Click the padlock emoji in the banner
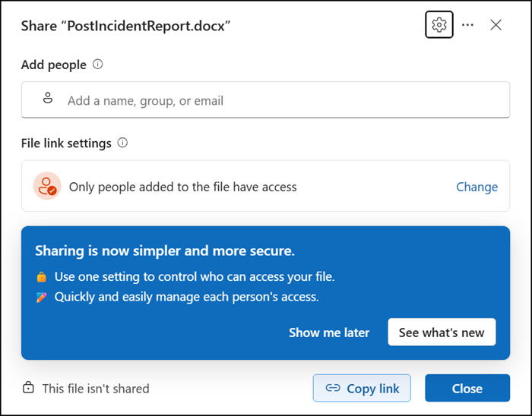532x416 pixels. (41, 277)
